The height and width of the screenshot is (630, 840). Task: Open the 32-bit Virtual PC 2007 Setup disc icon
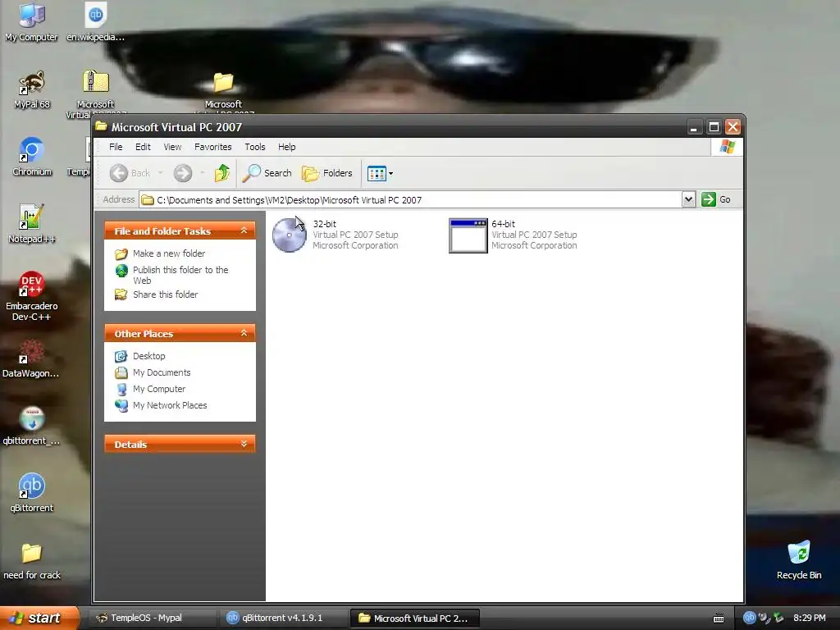[x=290, y=235]
